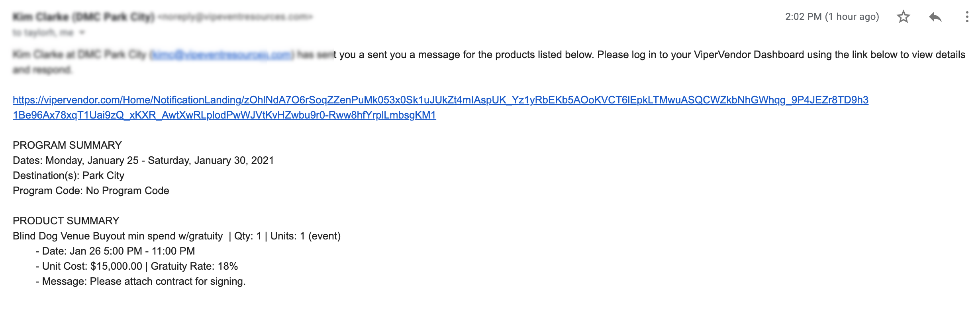
Task: Click the 2:02 PM timestamp
Action: click(x=832, y=17)
